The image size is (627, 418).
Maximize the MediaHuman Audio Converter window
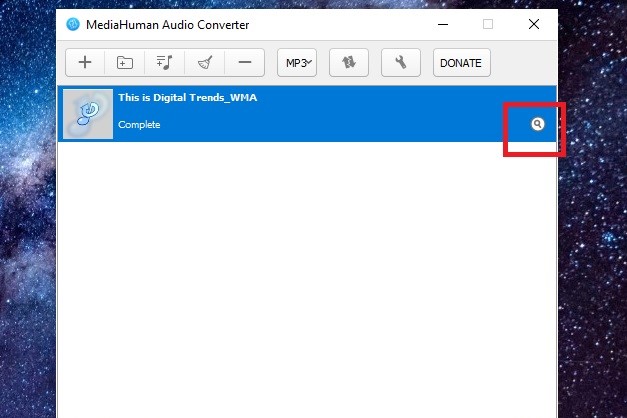coord(488,24)
